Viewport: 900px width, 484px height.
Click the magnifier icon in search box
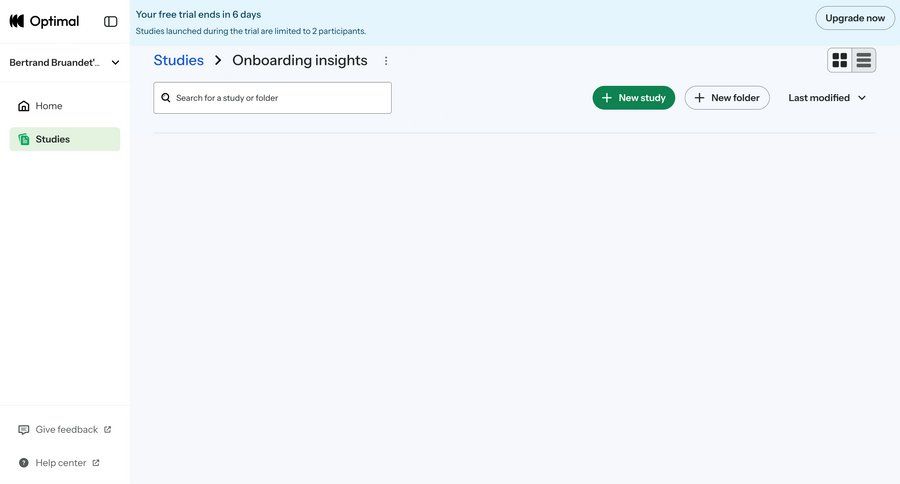point(166,98)
